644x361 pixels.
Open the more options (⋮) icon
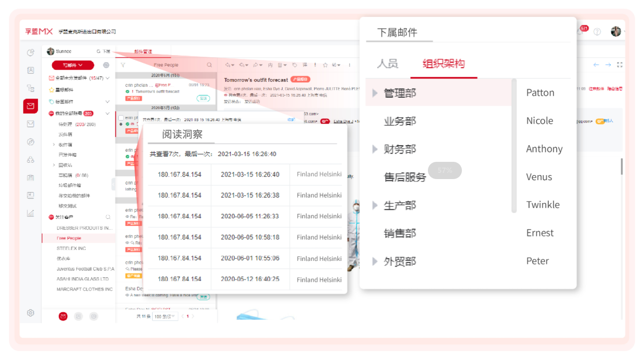[350, 65]
